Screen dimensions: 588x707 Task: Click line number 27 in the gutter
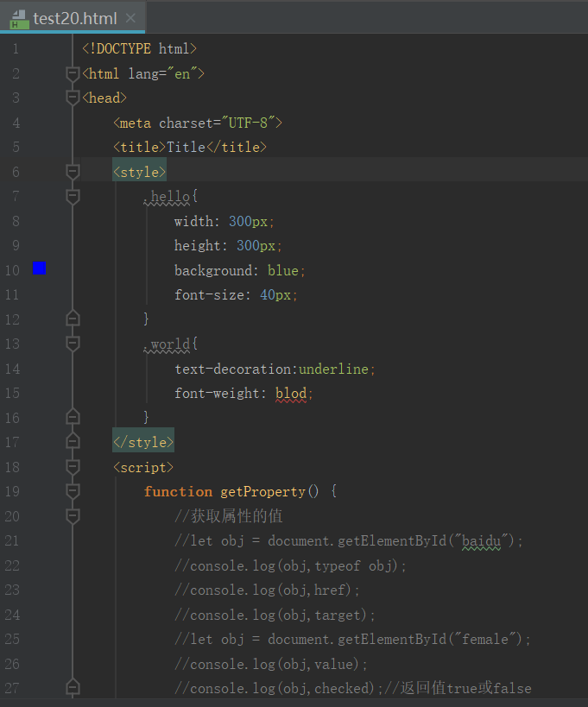12,688
